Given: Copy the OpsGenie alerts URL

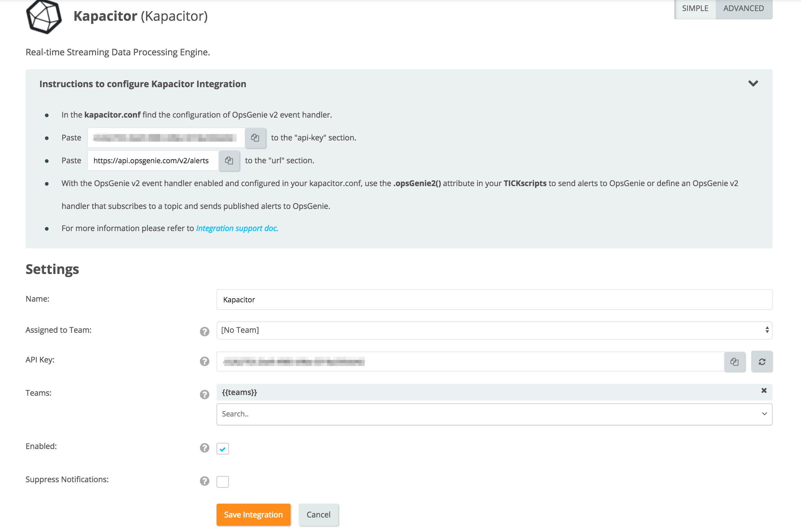Looking at the screenshot, I should [229, 160].
